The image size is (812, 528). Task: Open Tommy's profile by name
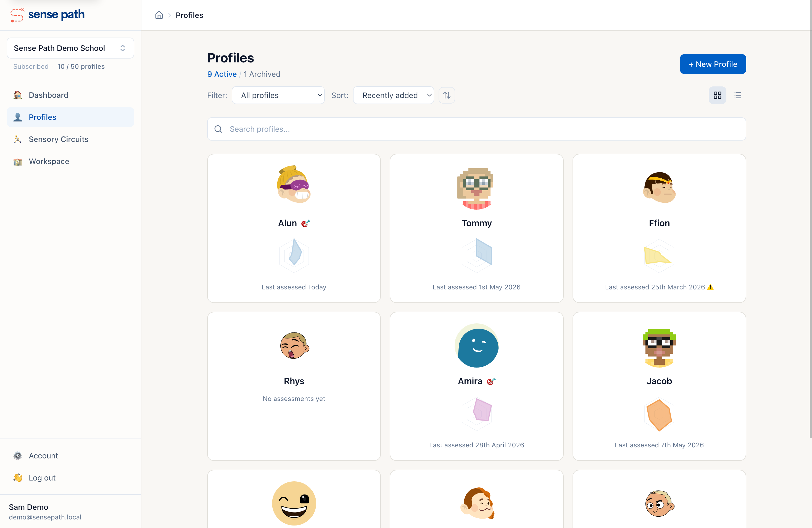[476, 223]
